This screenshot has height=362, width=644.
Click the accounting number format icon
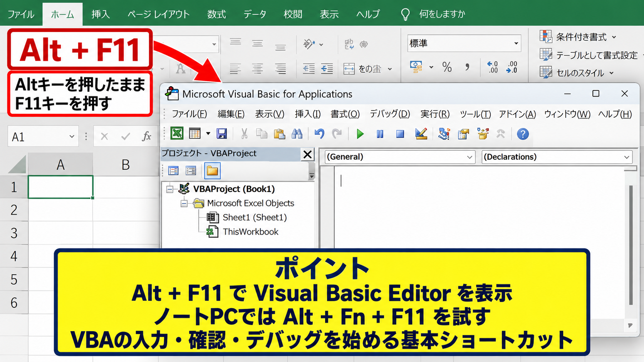(416, 67)
